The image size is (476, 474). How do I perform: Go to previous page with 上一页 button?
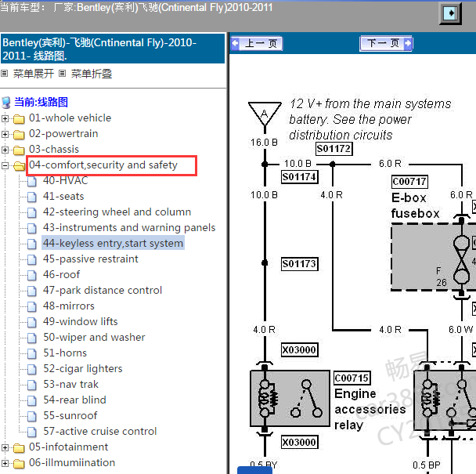click(257, 43)
